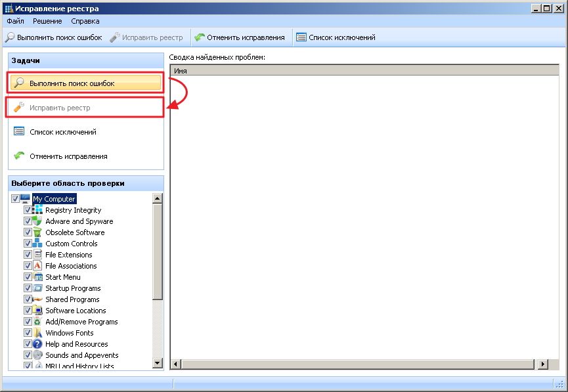Click the Obsolete Software trash icon

tap(37, 232)
